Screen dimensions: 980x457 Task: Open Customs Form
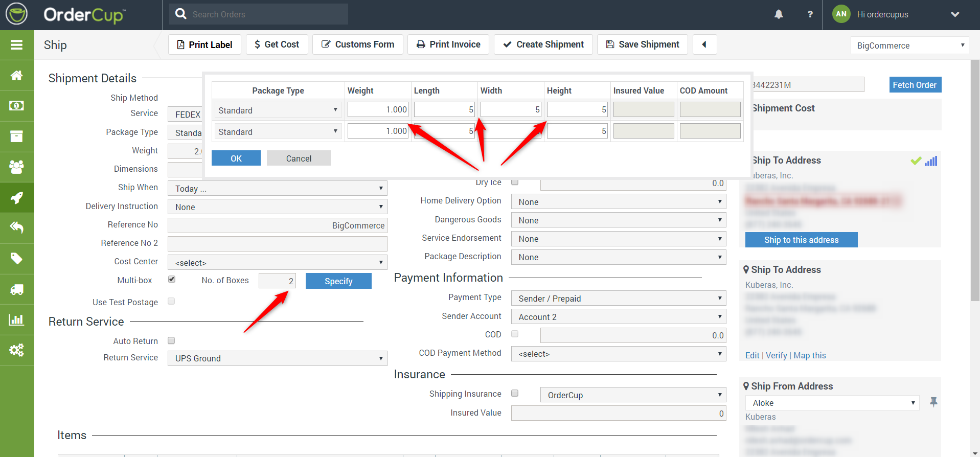coord(358,44)
